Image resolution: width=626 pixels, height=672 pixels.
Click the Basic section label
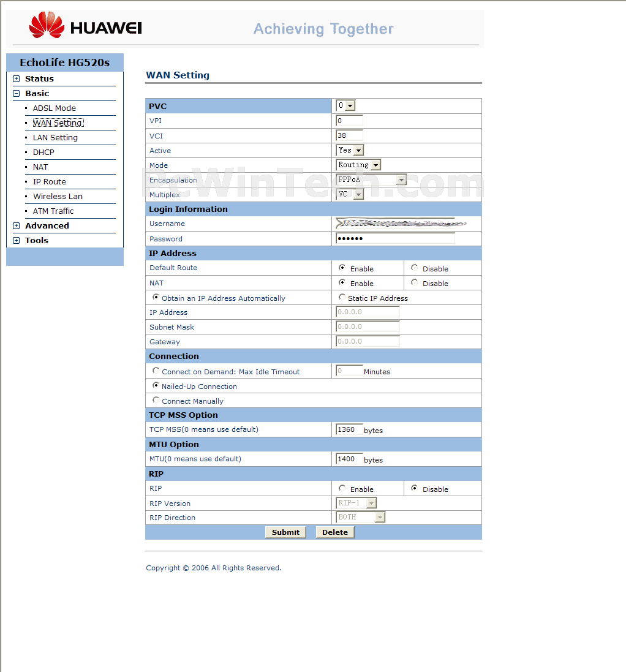(37, 94)
